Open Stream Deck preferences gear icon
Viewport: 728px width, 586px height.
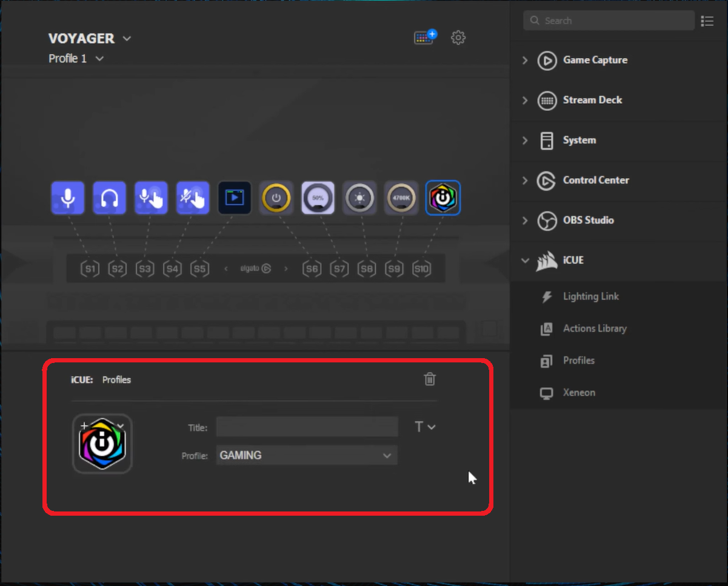pyautogui.click(x=458, y=38)
